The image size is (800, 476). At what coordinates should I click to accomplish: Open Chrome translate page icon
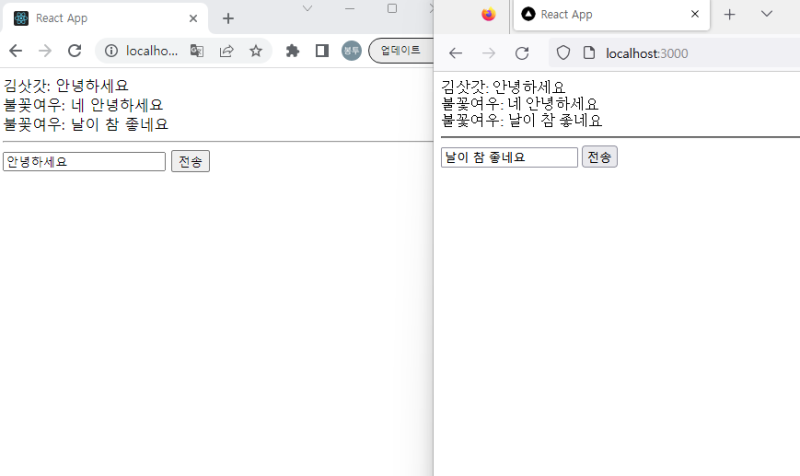click(197, 51)
